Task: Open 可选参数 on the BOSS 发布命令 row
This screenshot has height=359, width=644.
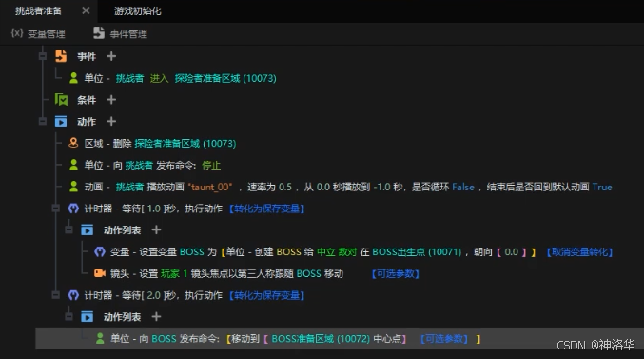Action: (x=444, y=339)
